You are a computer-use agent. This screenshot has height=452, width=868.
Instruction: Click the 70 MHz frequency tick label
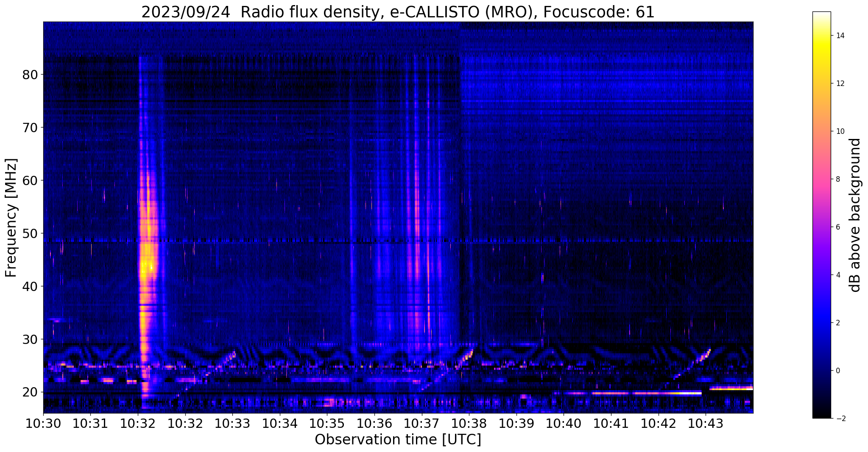pos(31,128)
